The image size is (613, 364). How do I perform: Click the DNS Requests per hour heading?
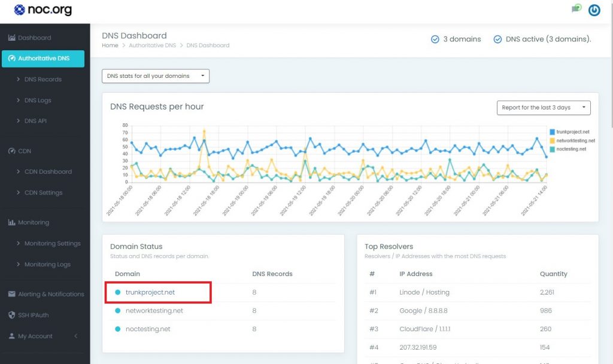[x=157, y=107]
